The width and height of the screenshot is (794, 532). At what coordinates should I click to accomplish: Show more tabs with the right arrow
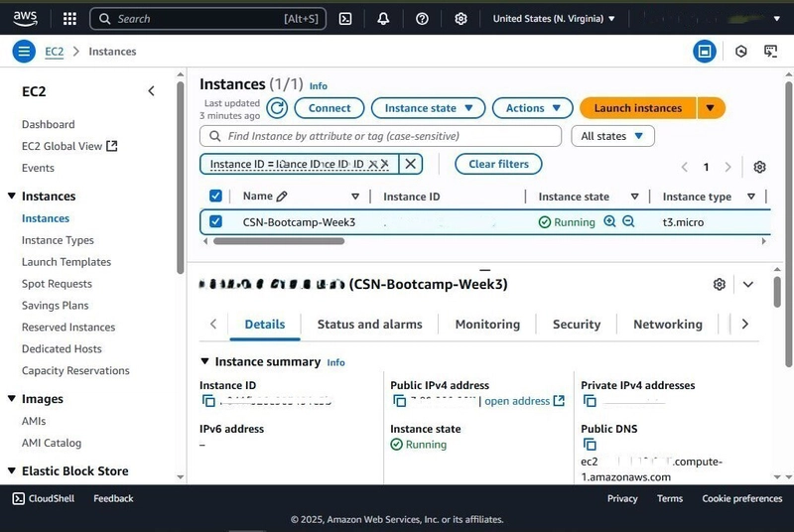tap(745, 325)
